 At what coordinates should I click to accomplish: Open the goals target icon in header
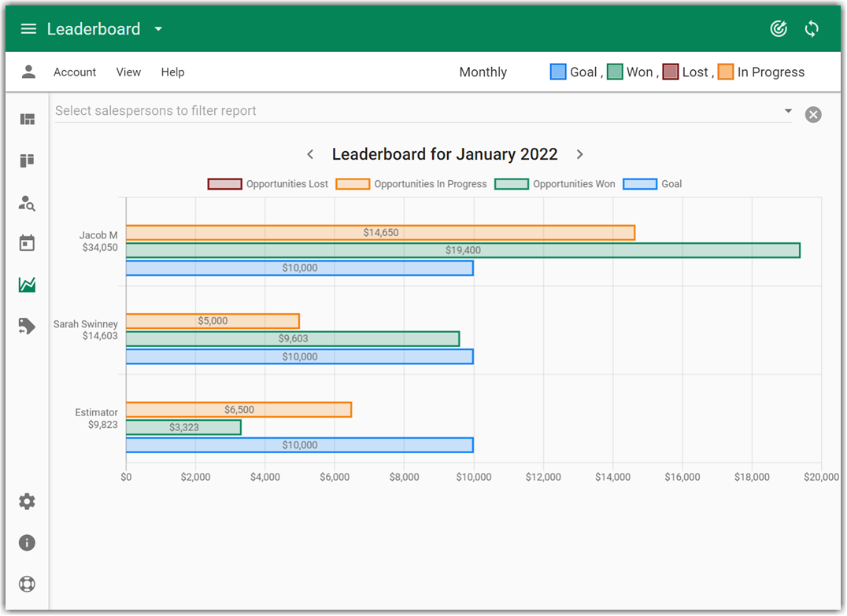click(779, 28)
